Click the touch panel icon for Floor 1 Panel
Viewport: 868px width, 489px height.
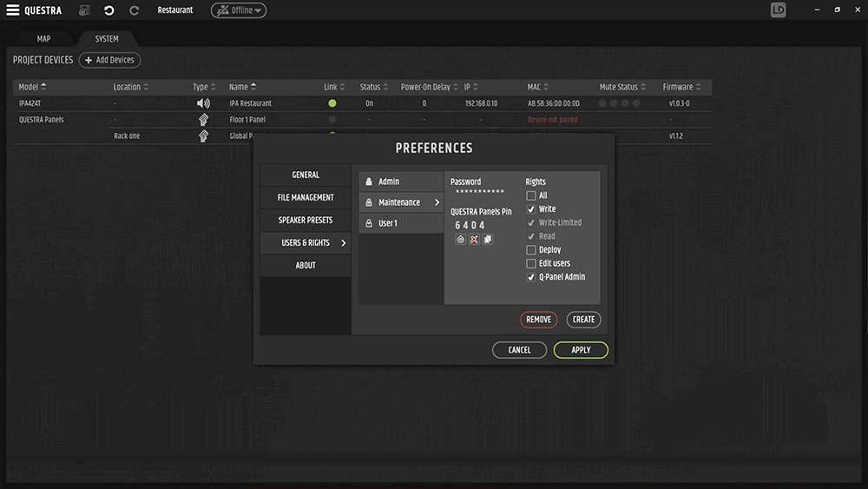click(x=203, y=120)
